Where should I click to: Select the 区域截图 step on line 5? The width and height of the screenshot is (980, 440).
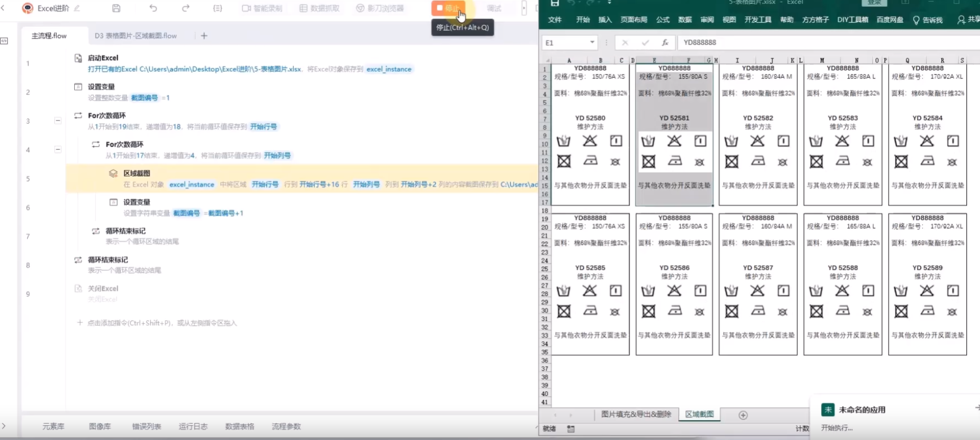coord(137,173)
